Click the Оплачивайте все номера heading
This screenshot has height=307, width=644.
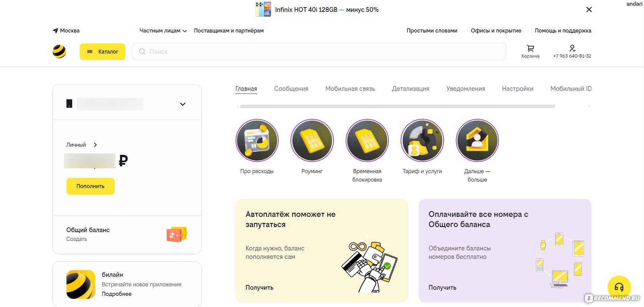pos(478,219)
